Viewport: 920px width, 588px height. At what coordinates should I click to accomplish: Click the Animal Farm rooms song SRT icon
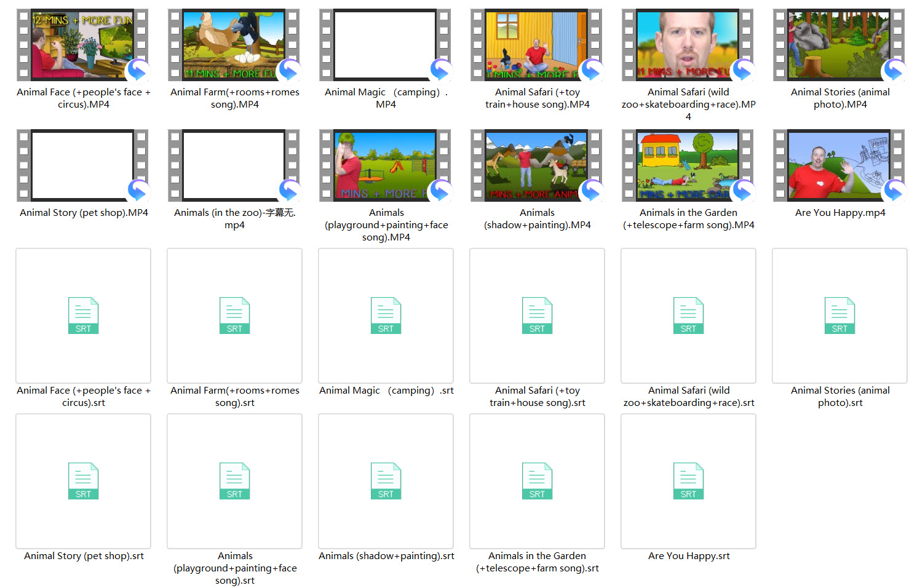click(234, 316)
